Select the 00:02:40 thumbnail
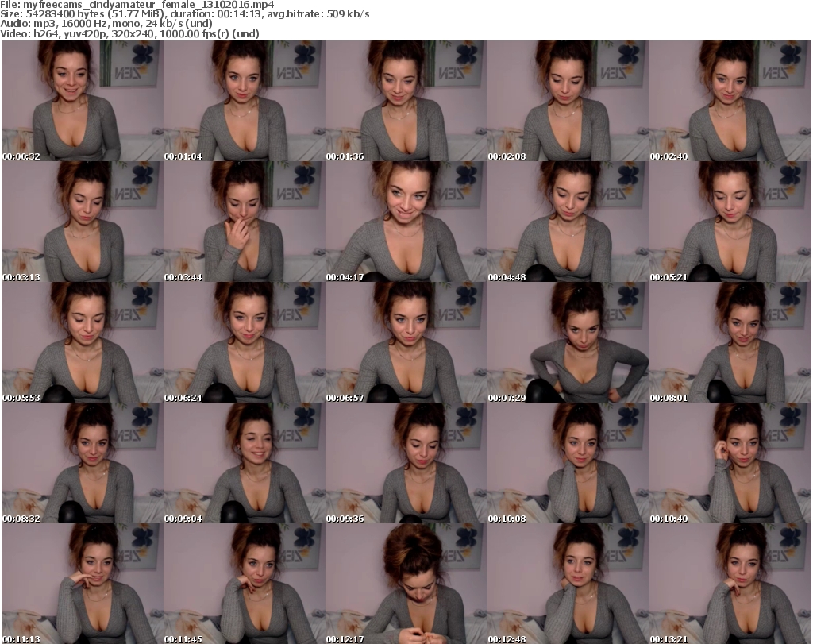Viewport: 813px width, 644px height. coord(730,101)
